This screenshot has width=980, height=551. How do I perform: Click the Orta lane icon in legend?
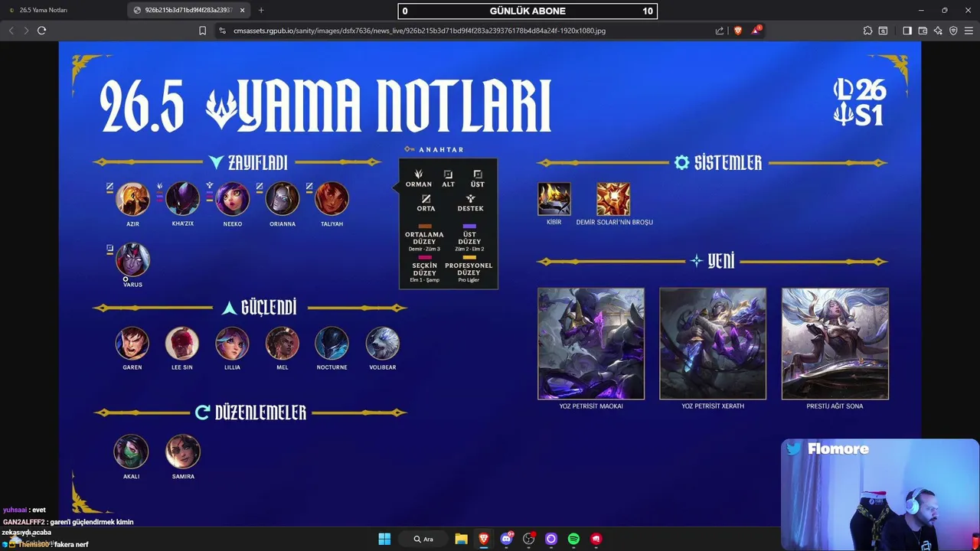point(426,199)
